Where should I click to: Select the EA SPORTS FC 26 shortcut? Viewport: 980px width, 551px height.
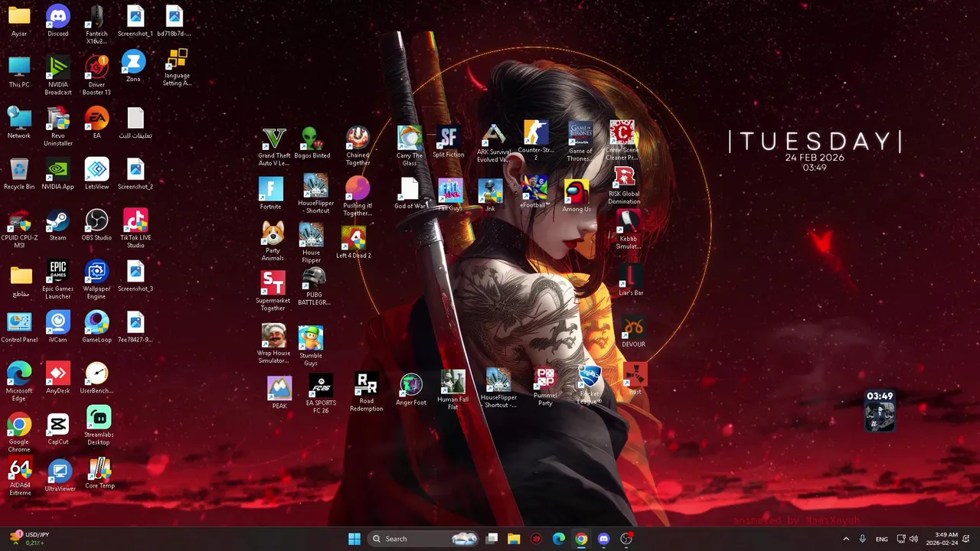[321, 395]
